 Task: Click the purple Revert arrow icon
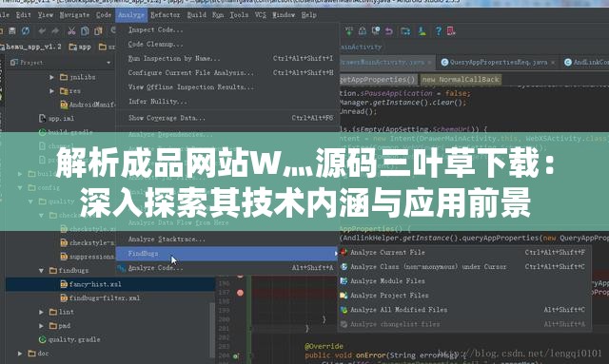tap(389, 31)
